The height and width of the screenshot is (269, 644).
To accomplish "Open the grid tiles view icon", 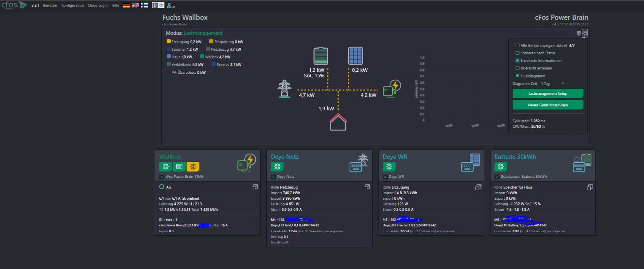I will click(x=579, y=33).
